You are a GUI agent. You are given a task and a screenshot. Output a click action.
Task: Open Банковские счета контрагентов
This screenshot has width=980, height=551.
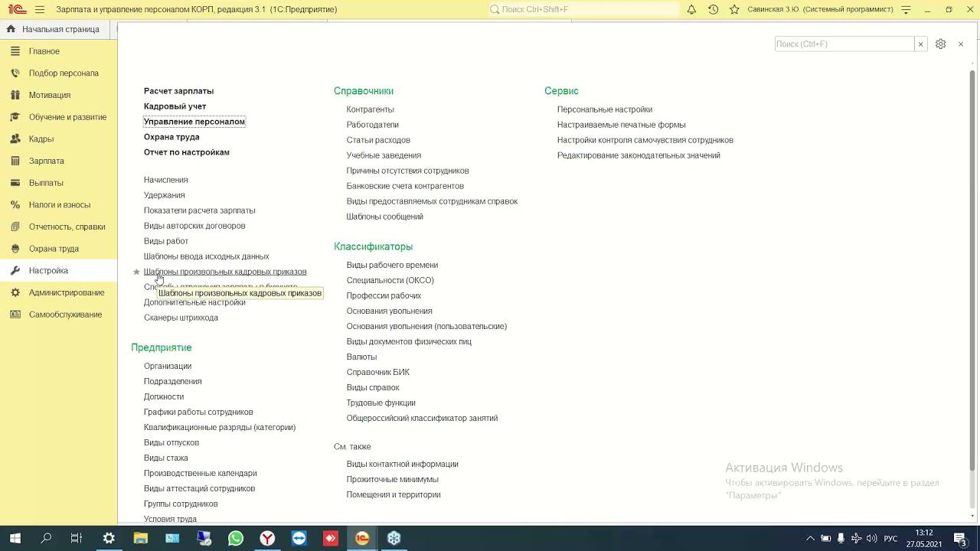point(405,186)
